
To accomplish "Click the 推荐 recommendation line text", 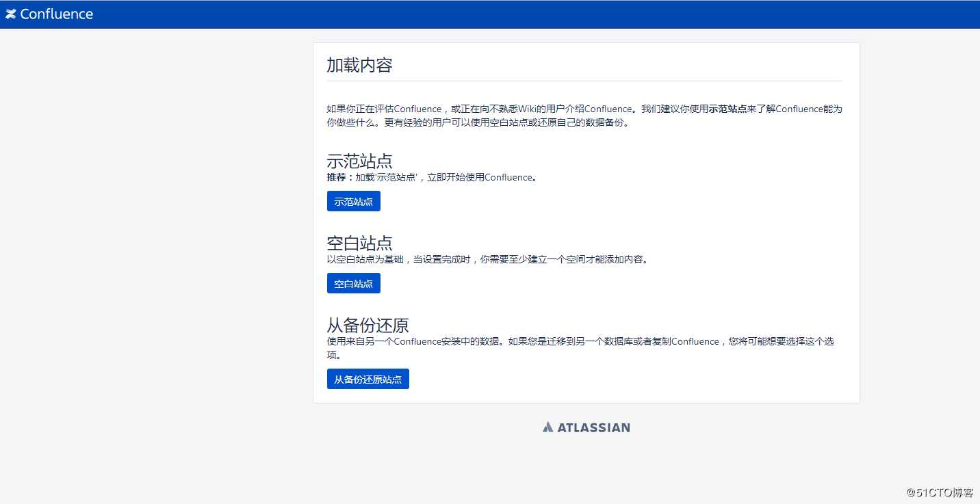I will [x=433, y=177].
